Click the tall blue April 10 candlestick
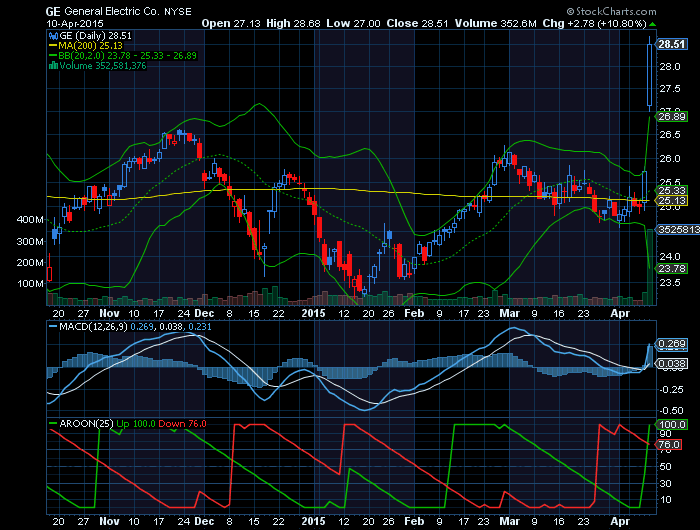This screenshot has width=700, height=530. (x=650, y=75)
